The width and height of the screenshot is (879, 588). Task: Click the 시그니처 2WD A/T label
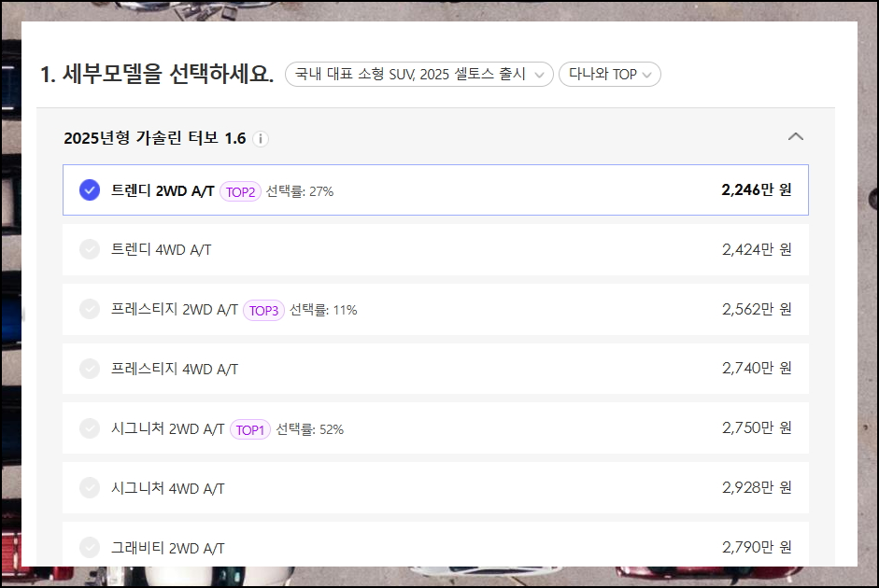click(167, 429)
